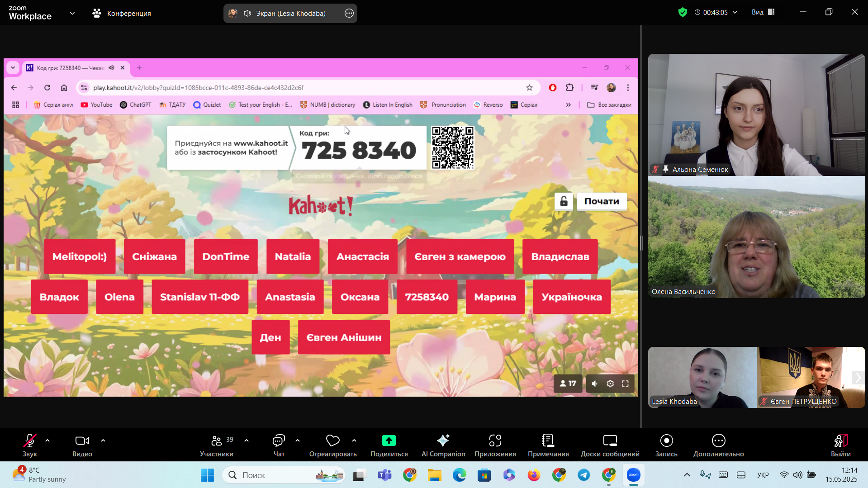Open the Все закладки bookmarks folder
The height and width of the screenshot is (488, 868).
pos(609,105)
